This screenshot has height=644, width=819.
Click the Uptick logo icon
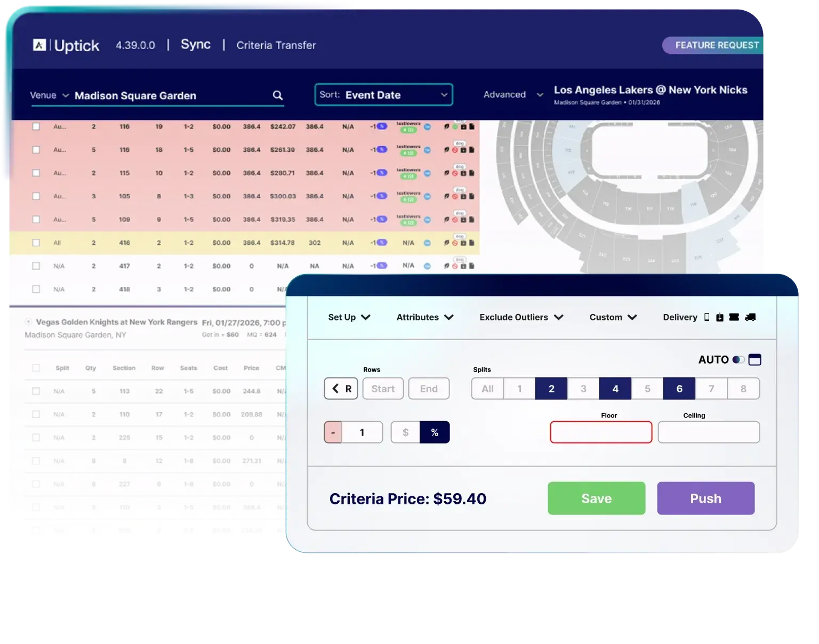39,45
